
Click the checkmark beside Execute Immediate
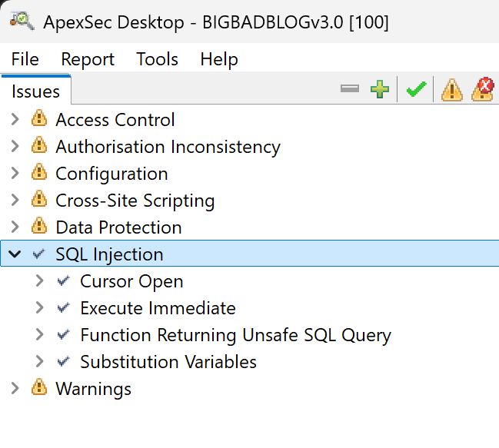tap(63, 308)
